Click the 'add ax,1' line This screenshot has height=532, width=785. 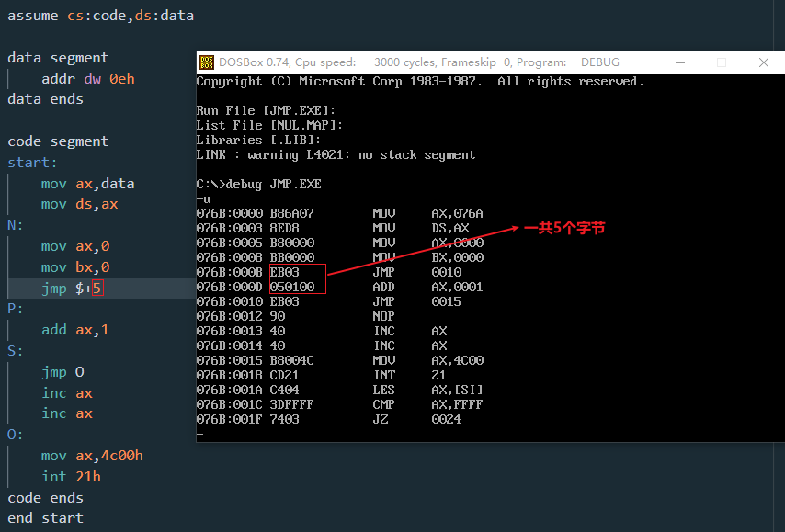pos(75,330)
